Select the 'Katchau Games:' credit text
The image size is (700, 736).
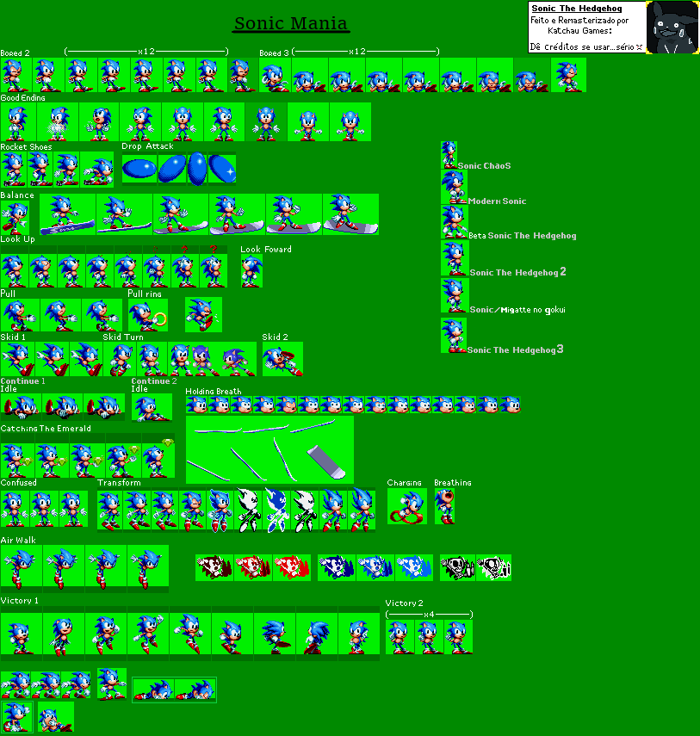point(579,31)
